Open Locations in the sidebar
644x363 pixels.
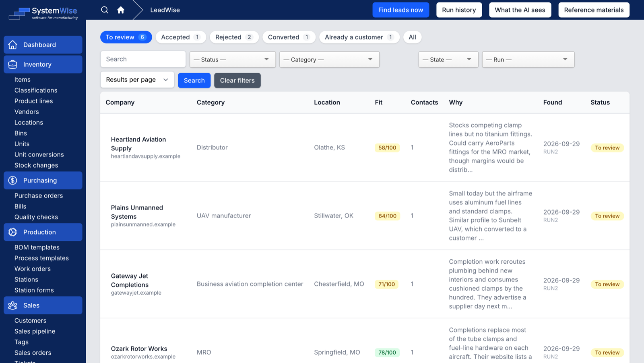(29, 123)
